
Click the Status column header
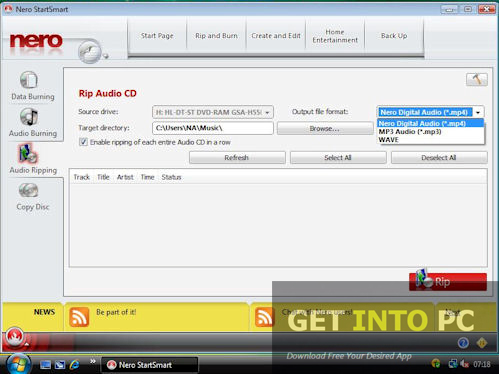171,177
